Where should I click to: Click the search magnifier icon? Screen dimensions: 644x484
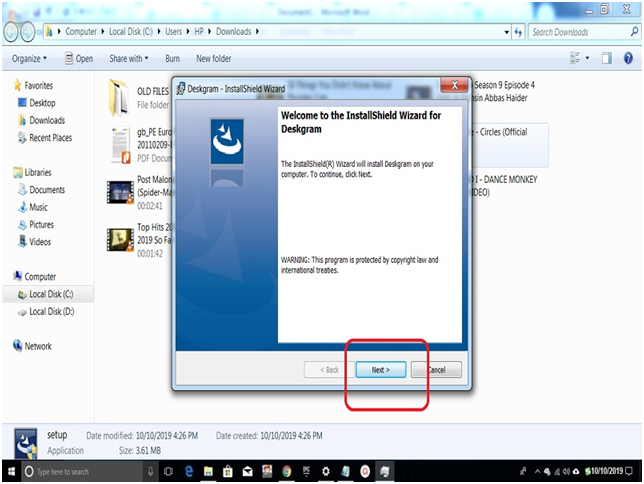coord(634,32)
